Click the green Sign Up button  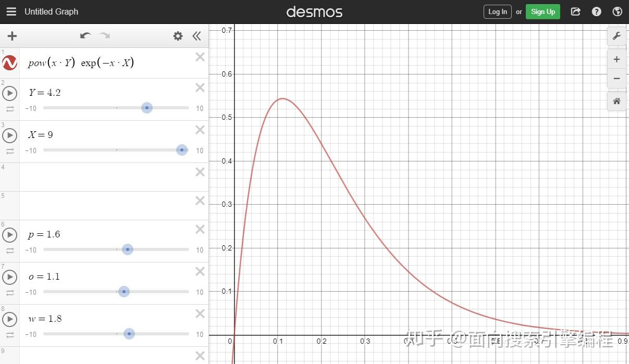point(543,11)
